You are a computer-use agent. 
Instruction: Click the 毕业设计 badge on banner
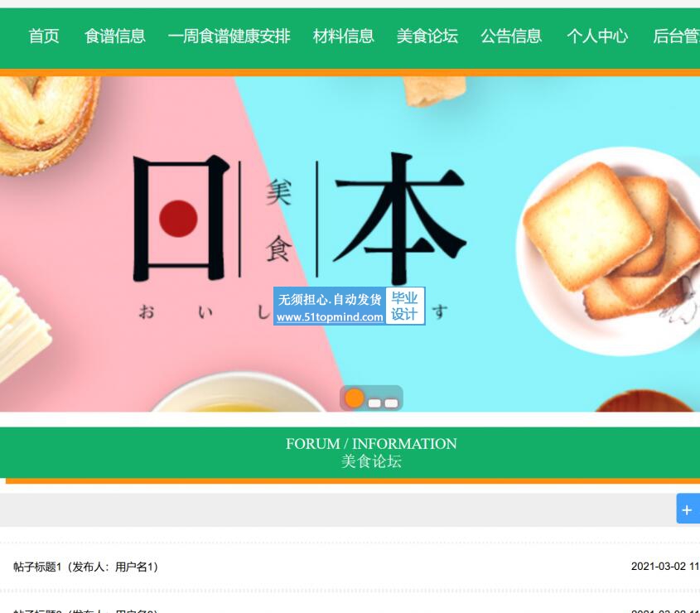point(404,306)
